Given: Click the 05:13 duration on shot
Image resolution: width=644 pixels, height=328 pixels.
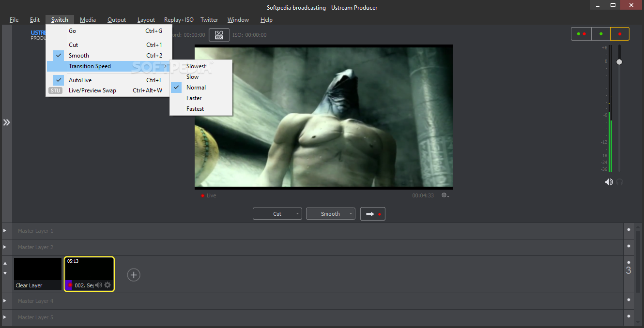Looking at the screenshot, I should click(x=73, y=261).
